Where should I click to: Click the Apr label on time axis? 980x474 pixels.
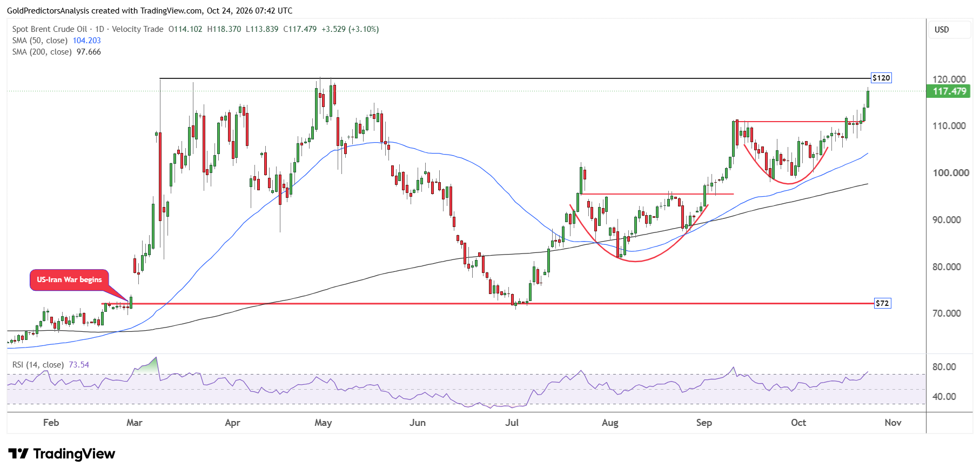tap(232, 423)
